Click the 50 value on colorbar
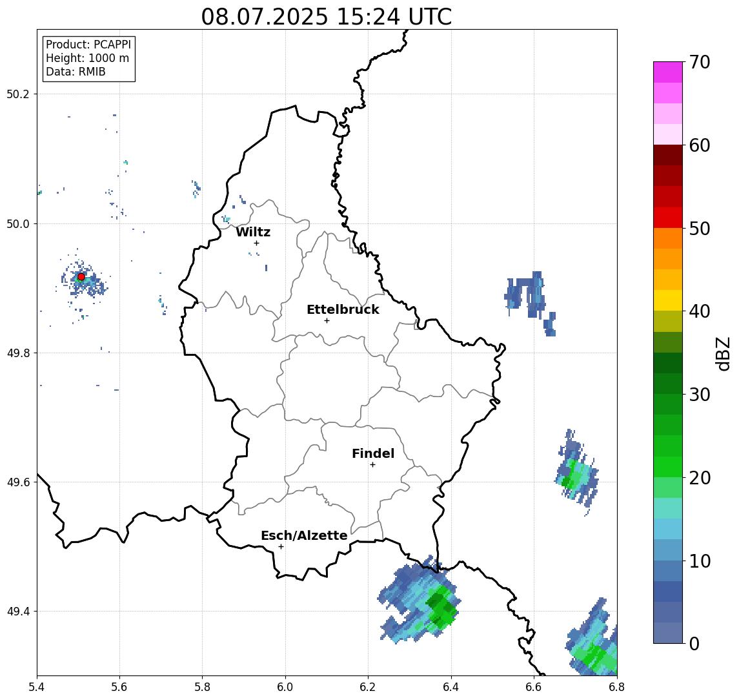Screen dimensions: 739x700 tap(700, 229)
